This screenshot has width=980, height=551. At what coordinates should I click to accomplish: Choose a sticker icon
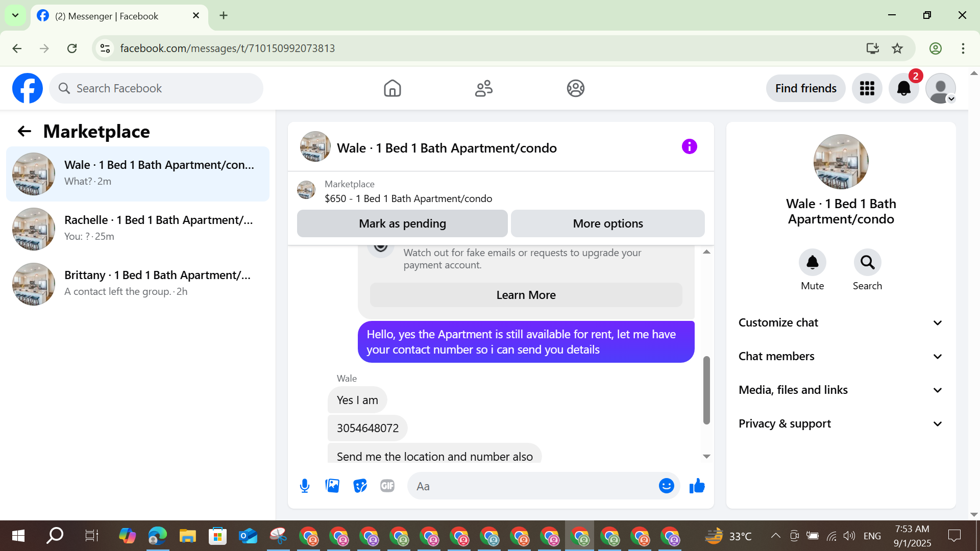[360, 486]
